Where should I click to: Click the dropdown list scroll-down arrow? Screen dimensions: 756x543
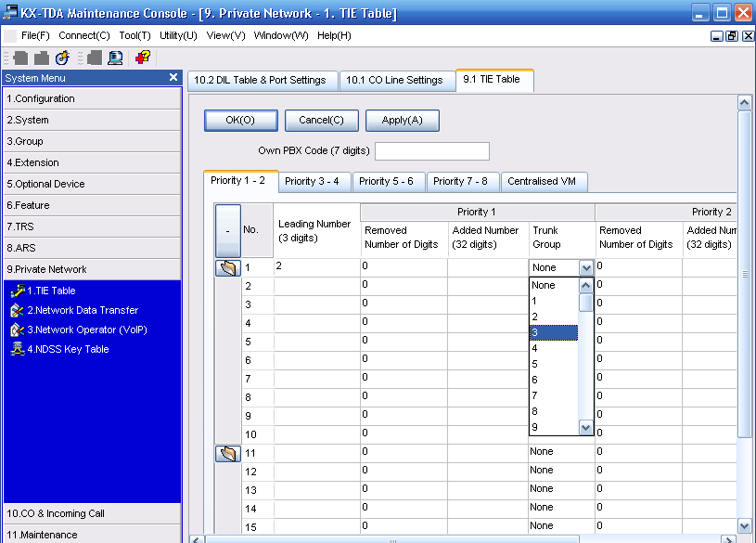click(586, 428)
